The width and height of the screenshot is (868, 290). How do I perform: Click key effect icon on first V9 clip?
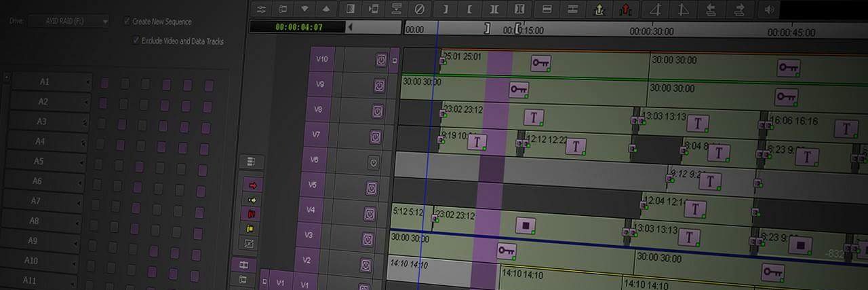point(518,89)
